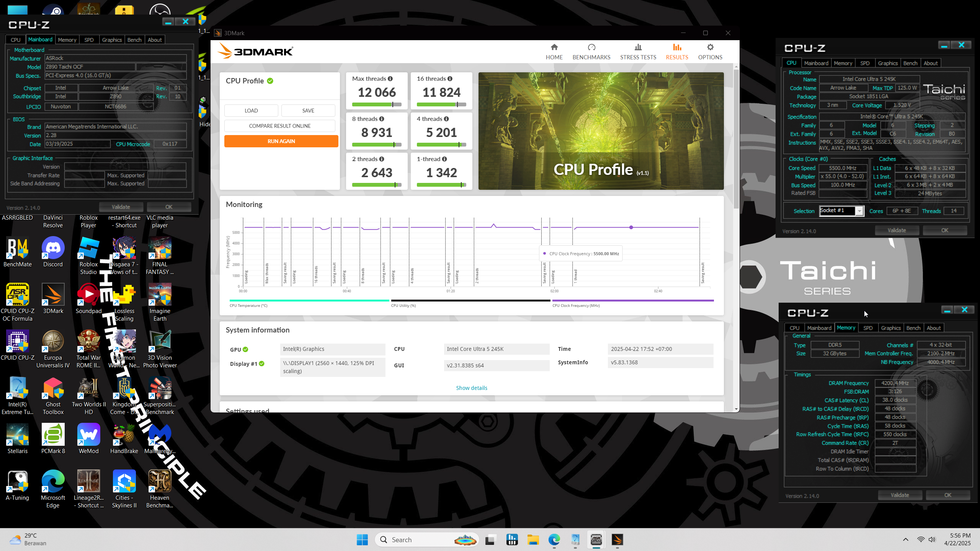Open the Microsoft Edge desktop icon
This screenshot has width=980, height=551.
click(53, 489)
